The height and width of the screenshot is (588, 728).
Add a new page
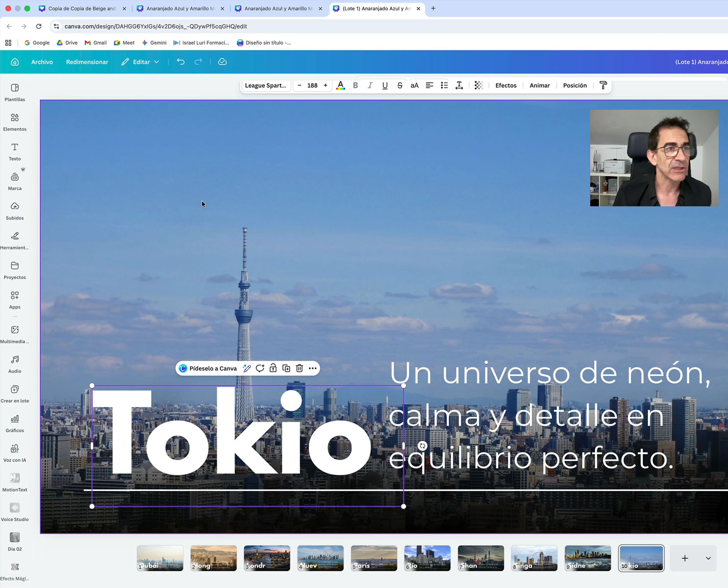[x=685, y=558]
